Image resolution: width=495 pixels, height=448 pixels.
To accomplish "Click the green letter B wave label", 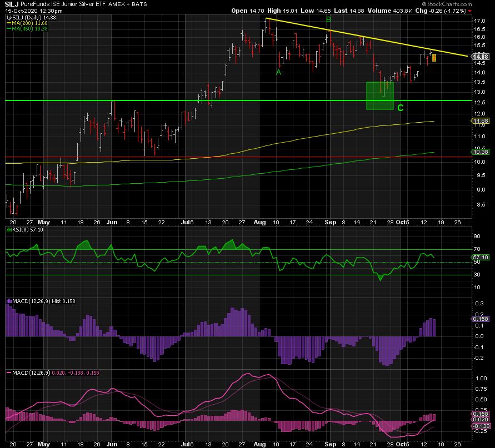I will click(328, 20).
